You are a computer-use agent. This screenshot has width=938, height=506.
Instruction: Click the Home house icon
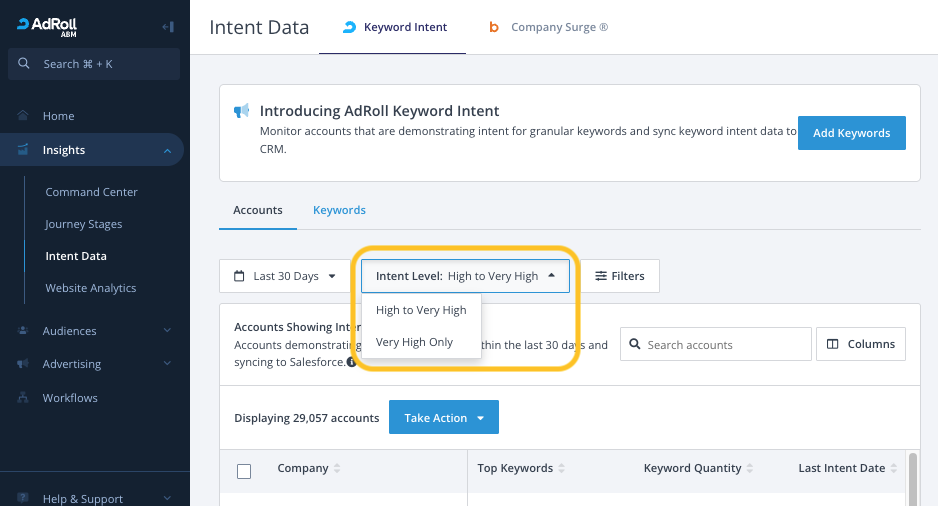pos(23,116)
